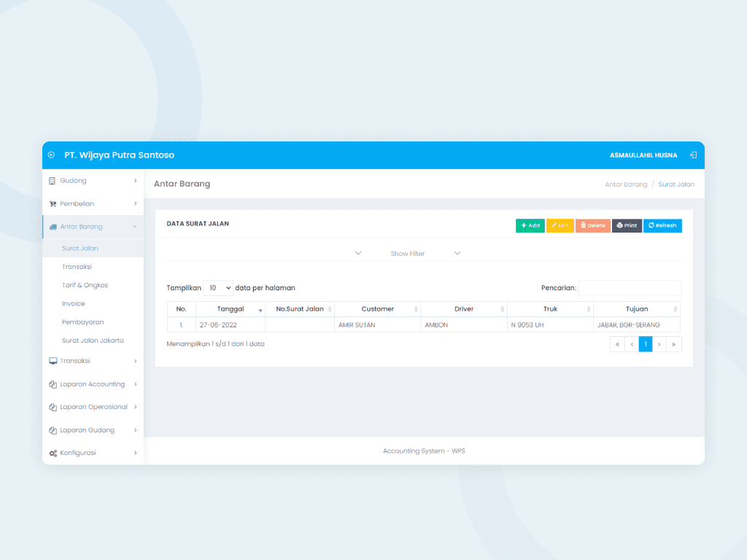Click the Antar Barang truck icon

coord(53,227)
